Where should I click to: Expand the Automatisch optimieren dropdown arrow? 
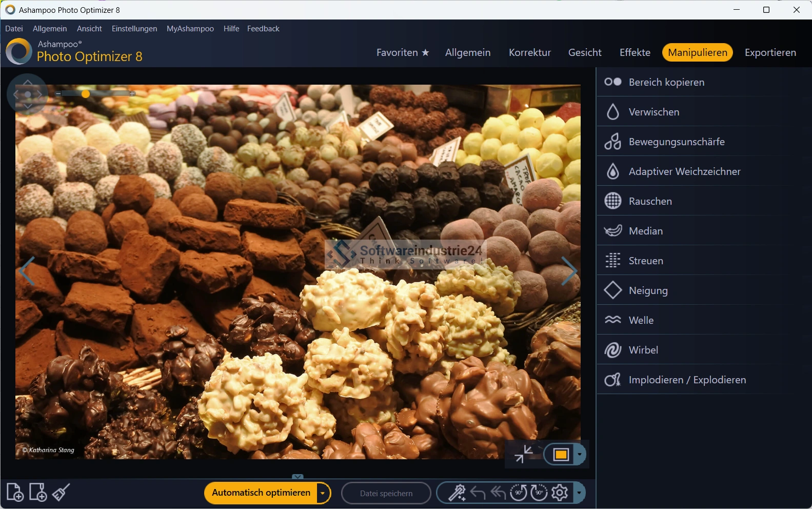323,493
